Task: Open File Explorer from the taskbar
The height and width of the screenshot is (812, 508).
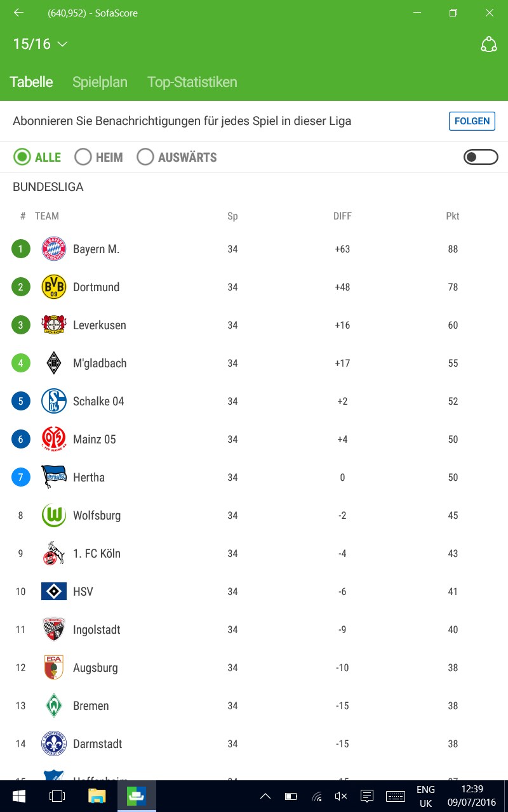Action: 97,796
